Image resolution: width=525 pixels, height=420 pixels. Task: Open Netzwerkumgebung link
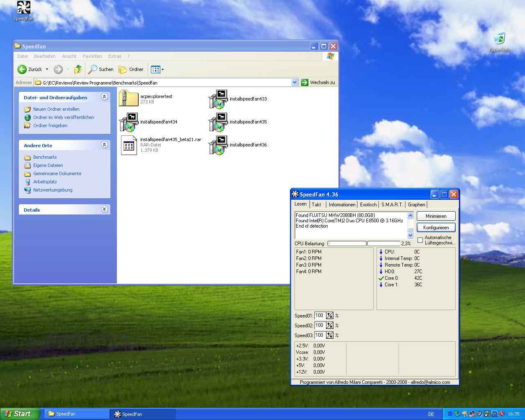click(53, 190)
